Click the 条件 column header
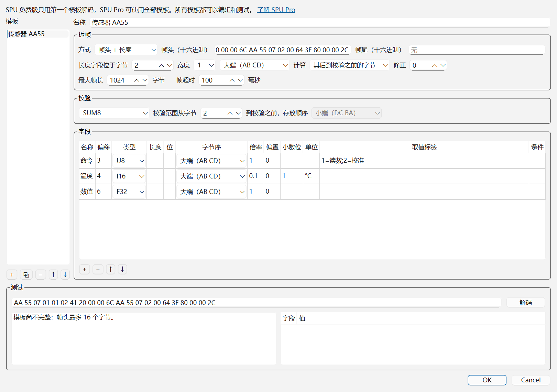This screenshot has height=392, width=557. click(537, 147)
